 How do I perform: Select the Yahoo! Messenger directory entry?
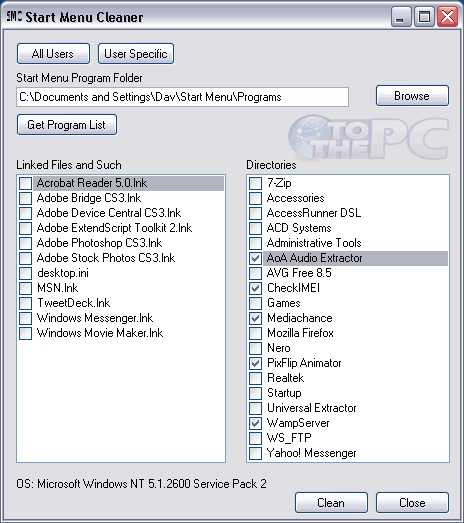pyautogui.click(x=312, y=453)
